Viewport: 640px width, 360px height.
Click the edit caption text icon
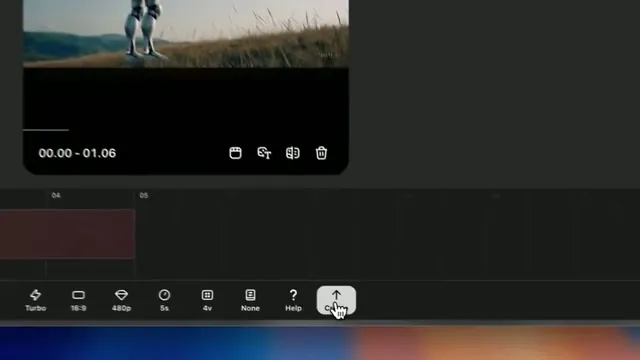(264, 153)
